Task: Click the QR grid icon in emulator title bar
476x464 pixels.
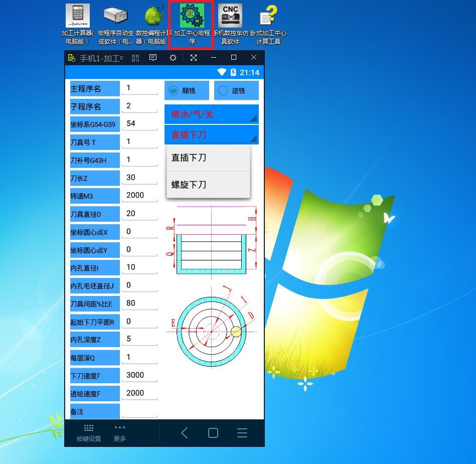Action: (x=135, y=58)
